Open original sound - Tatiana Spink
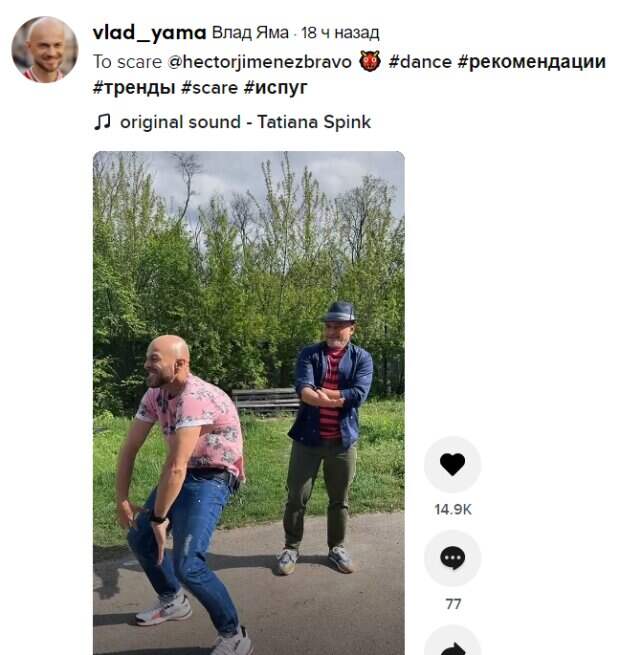620x655 pixels. [x=246, y=122]
